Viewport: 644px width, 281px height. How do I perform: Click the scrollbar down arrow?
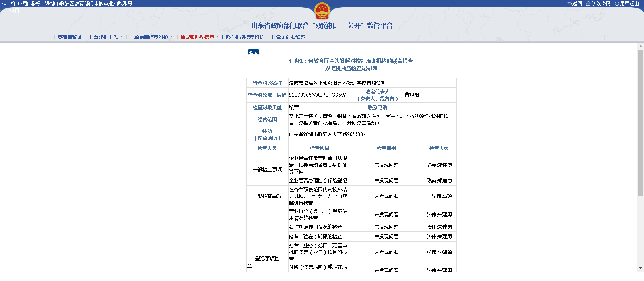point(640,268)
